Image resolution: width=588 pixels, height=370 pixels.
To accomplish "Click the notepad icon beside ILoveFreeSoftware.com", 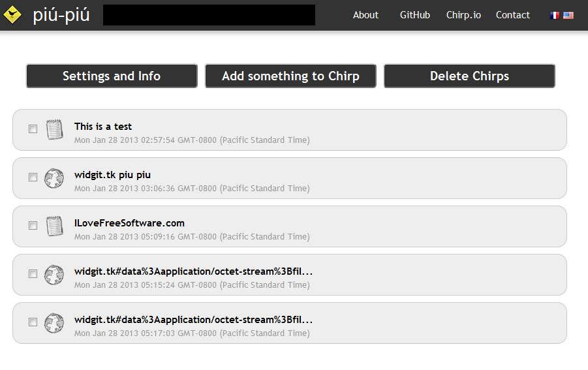I will (54, 226).
